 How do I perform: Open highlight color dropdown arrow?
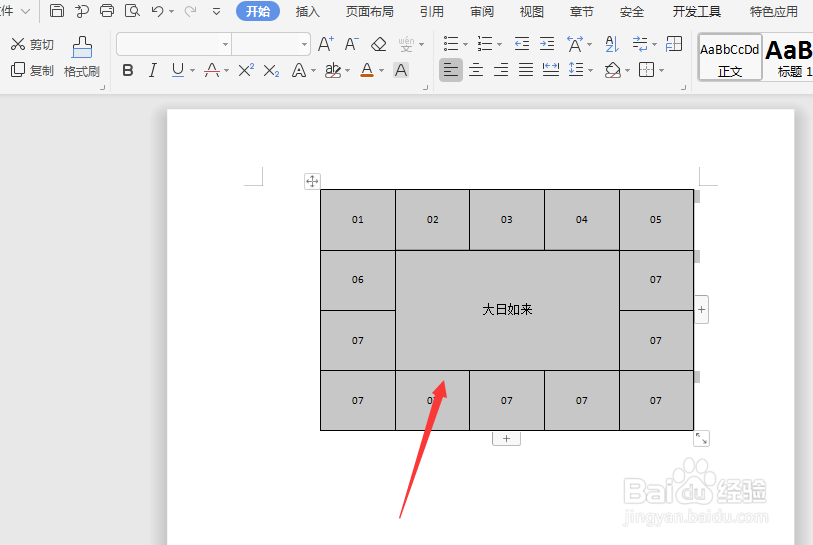click(x=347, y=71)
